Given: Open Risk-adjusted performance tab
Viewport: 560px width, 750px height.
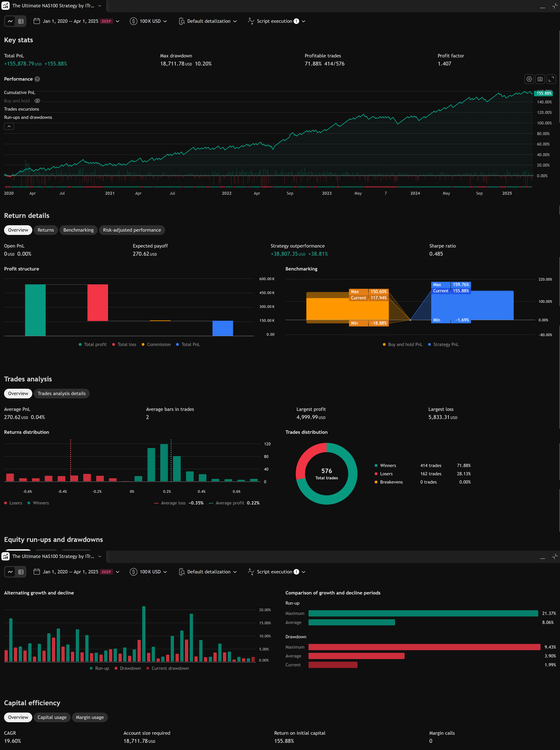Looking at the screenshot, I should pyautogui.click(x=132, y=230).
